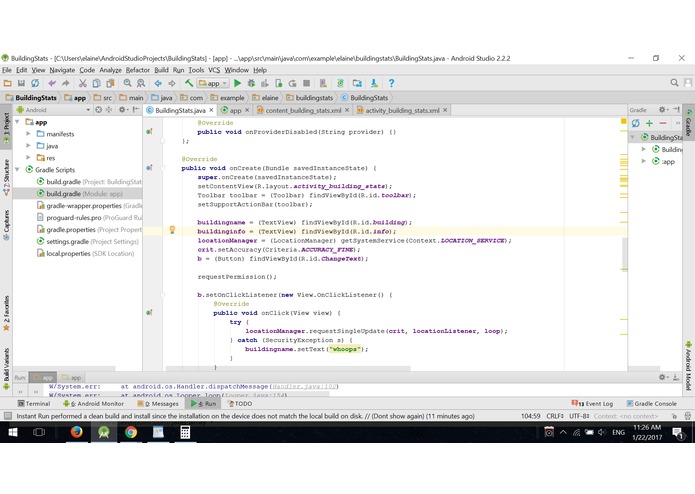The image size is (695, 494).
Task: Open Chrome from the Windows taskbar
Action: pos(131,432)
